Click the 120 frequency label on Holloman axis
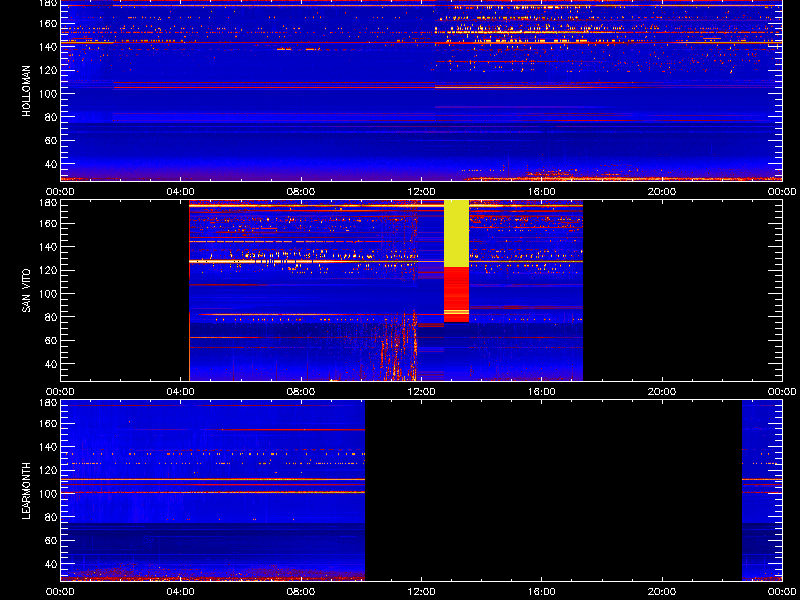800x600 pixels. 48,70
